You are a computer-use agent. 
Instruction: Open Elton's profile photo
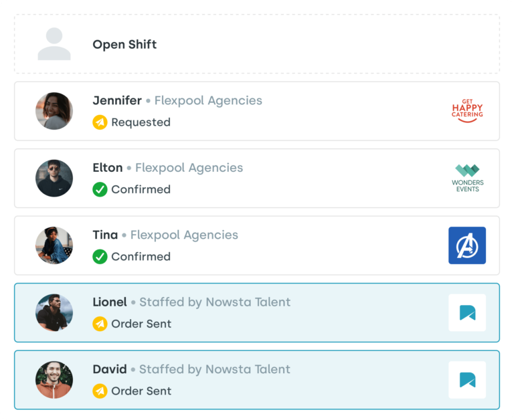pyautogui.click(x=54, y=178)
